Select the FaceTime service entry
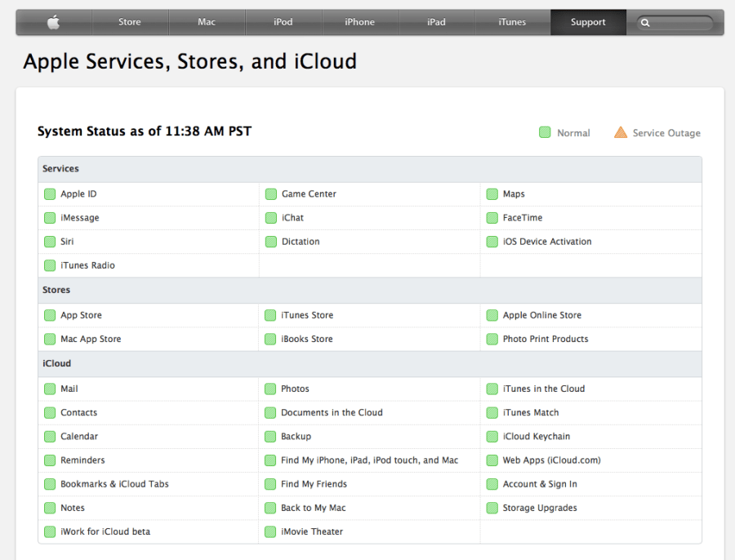Image resolution: width=735 pixels, height=560 pixels. coord(523,218)
